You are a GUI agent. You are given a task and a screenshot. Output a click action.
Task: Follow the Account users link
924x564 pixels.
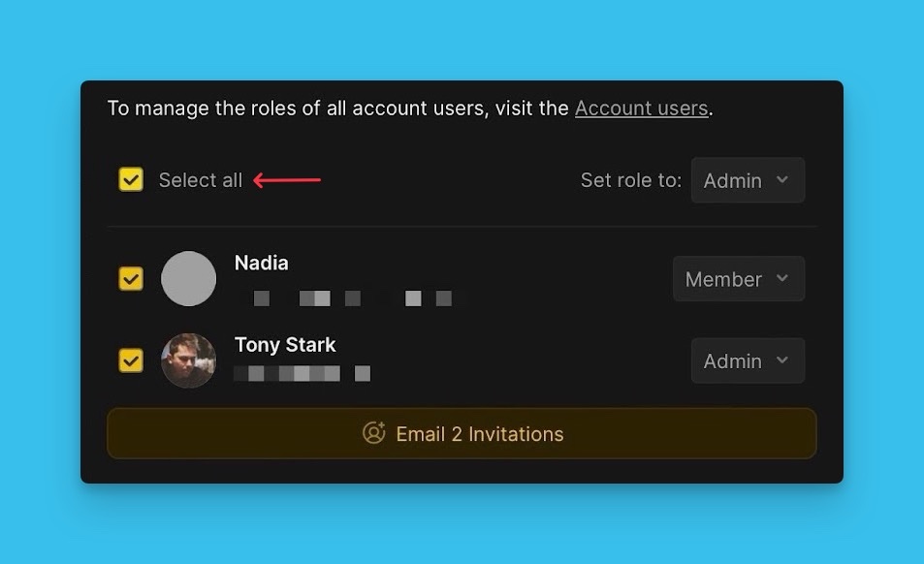click(641, 109)
